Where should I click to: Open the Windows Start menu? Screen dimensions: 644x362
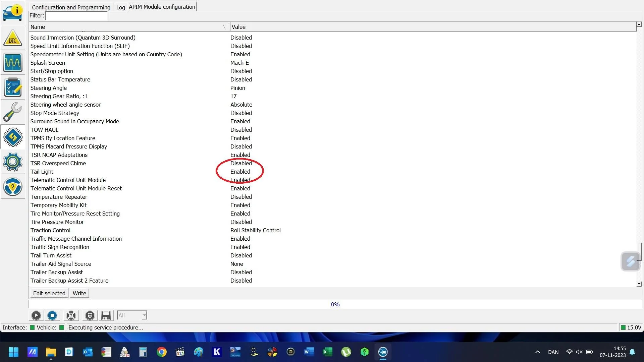(x=13, y=352)
